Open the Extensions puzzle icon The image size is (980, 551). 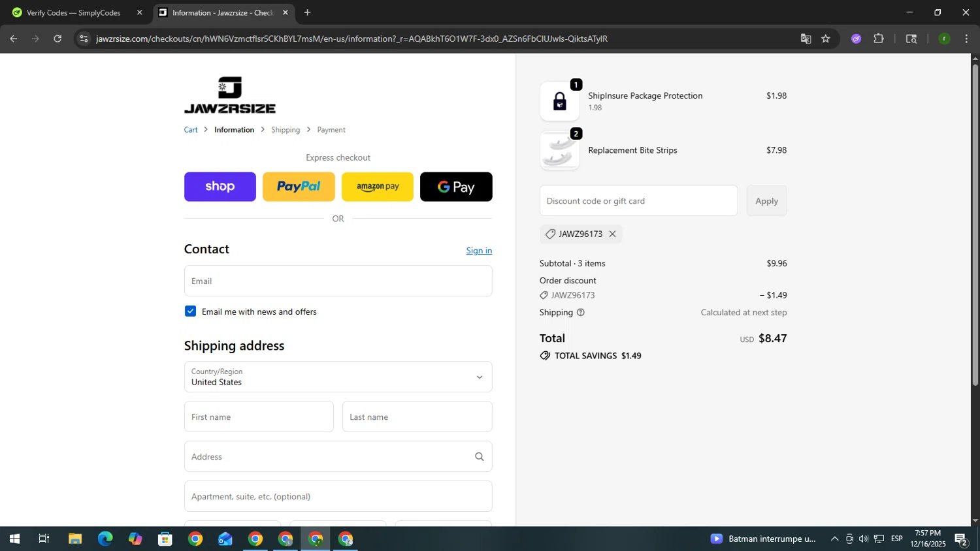pos(879,39)
